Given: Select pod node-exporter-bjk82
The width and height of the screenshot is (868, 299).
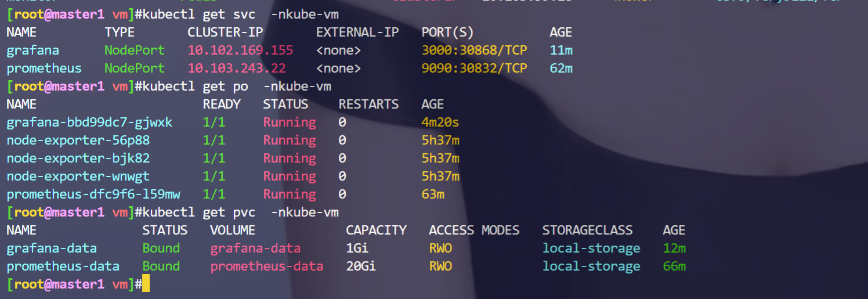Looking at the screenshot, I should 78,158.
